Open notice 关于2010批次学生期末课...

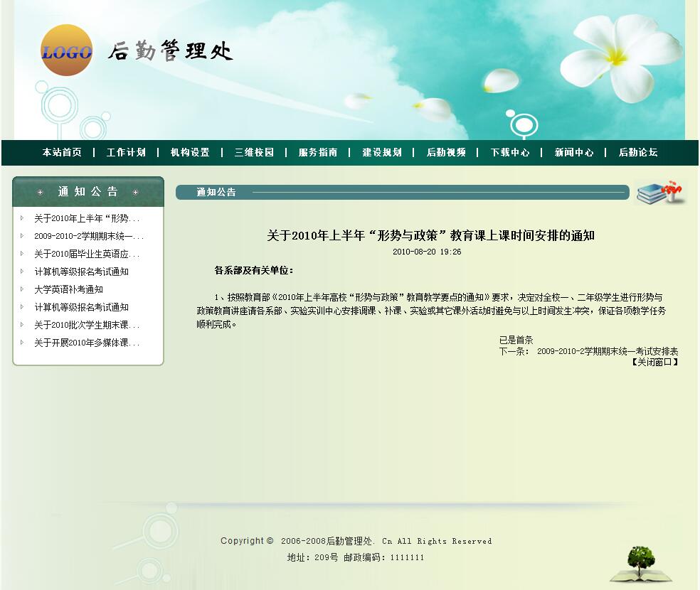(x=87, y=325)
